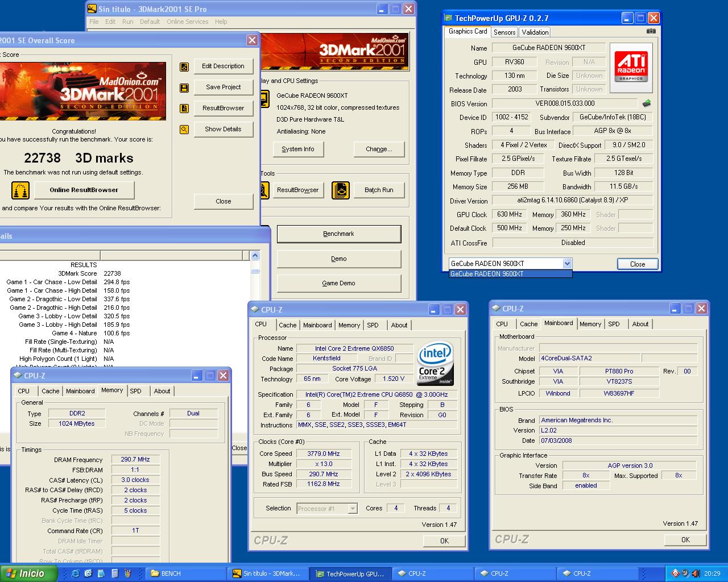Open About tab in right CPU-Z window

coord(640,324)
